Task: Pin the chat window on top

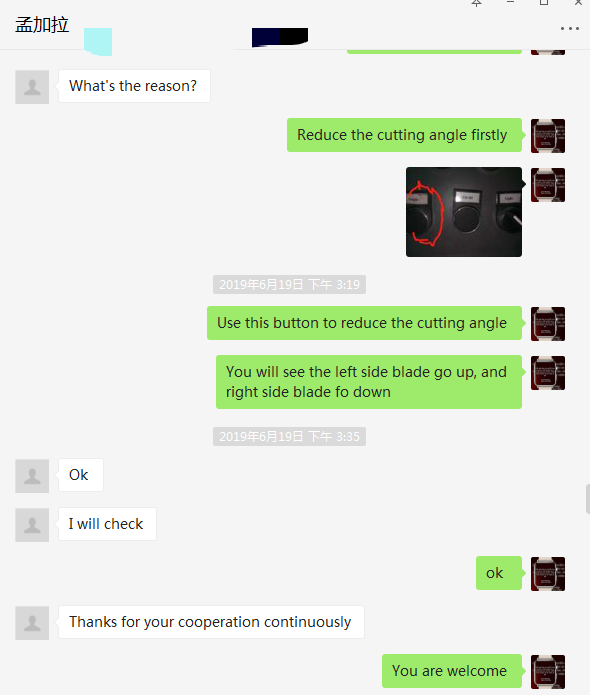Action: 477,3
